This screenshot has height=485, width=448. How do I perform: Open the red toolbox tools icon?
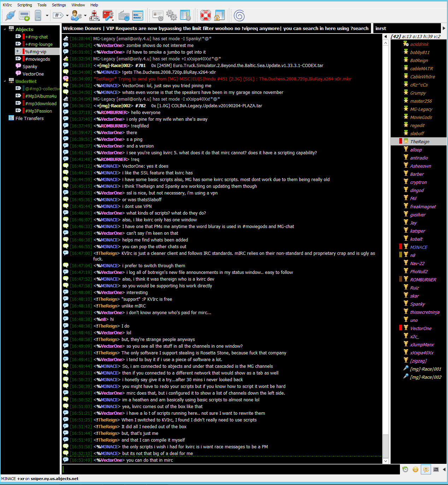[x=108, y=16]
